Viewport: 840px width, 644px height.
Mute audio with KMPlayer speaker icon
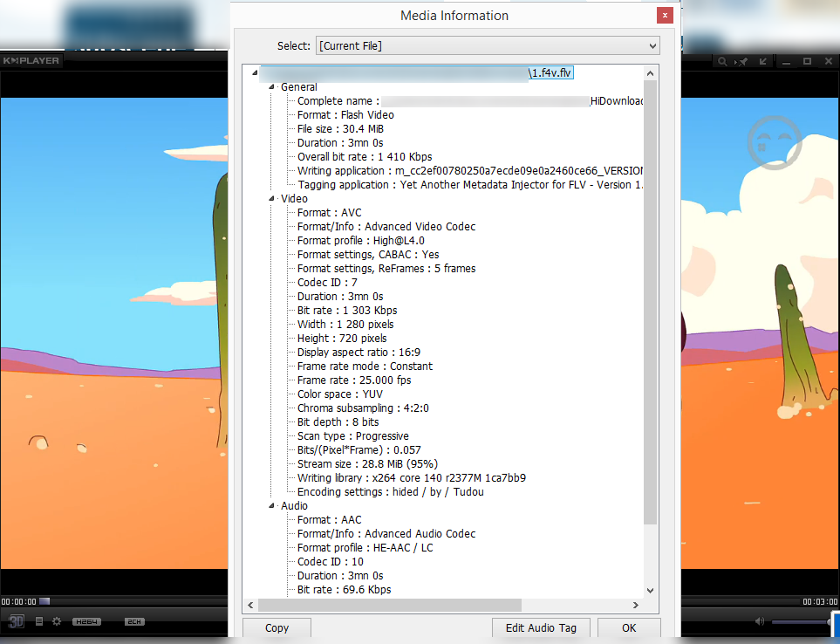[760, 621]
